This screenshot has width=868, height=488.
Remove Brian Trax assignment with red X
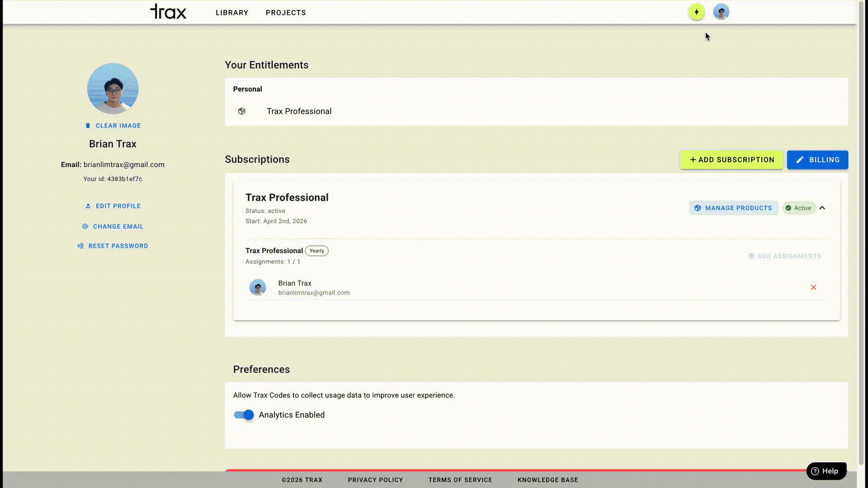coord(813,287)
